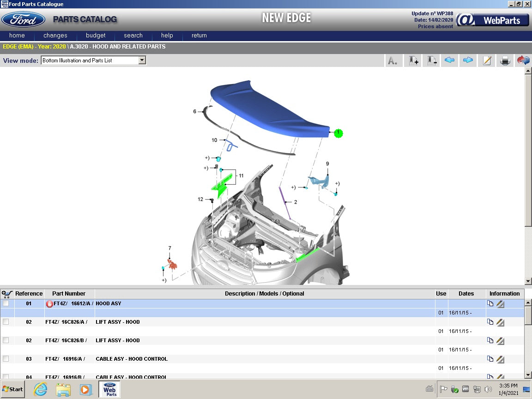
Task: Print the current parts page
Action: pyautogui.click(x=505, y=61)
